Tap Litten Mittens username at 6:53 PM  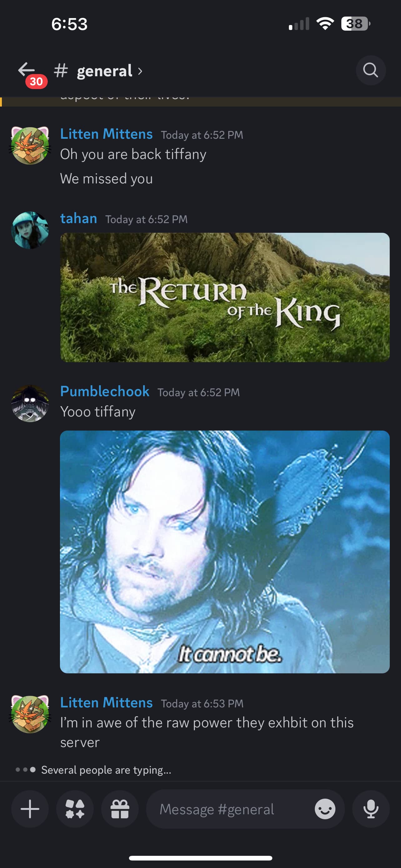pos(106,702)
